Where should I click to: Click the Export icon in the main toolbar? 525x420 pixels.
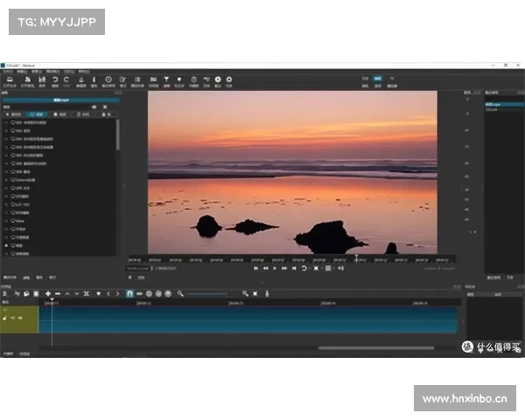pyautogui.click(x=216, y=80)
